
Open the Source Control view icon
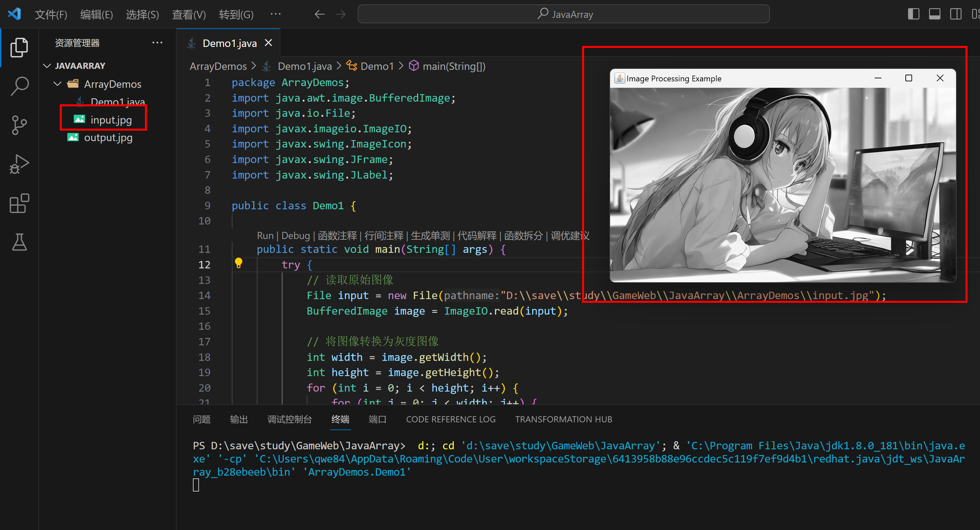tap(19, 125)
